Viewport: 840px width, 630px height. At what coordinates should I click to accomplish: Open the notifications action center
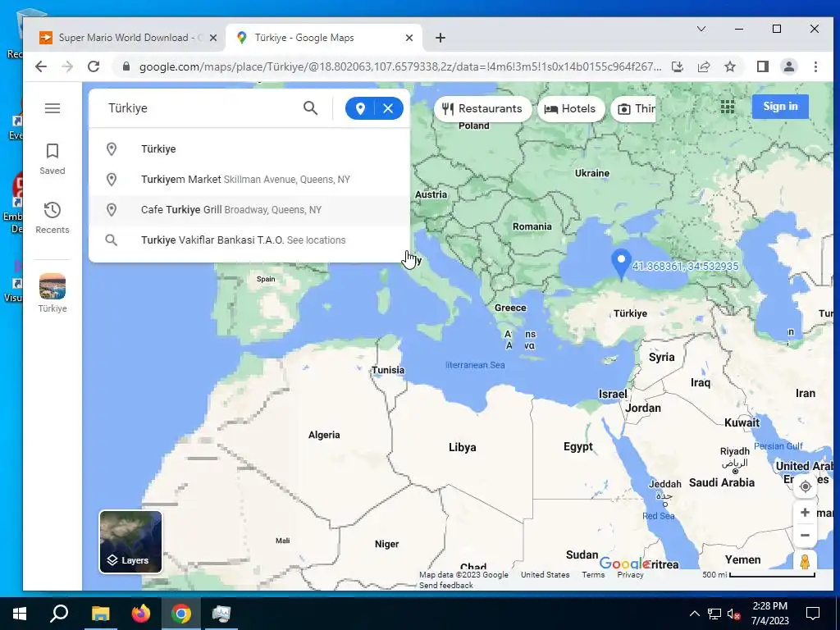pyautogui.click(x=813, y=614)
